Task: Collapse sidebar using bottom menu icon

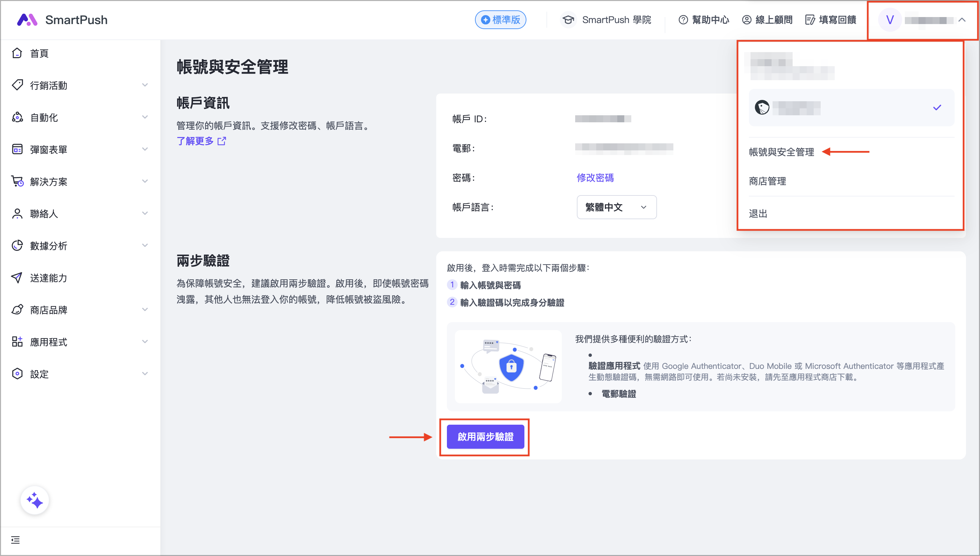Action: point(15,540)
